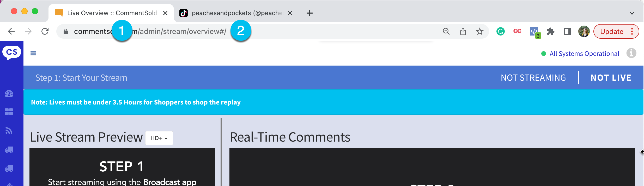This screenshot has width=644, height=186.
Task: Click the CommentSold CS logo
Action: click(12, 53)
